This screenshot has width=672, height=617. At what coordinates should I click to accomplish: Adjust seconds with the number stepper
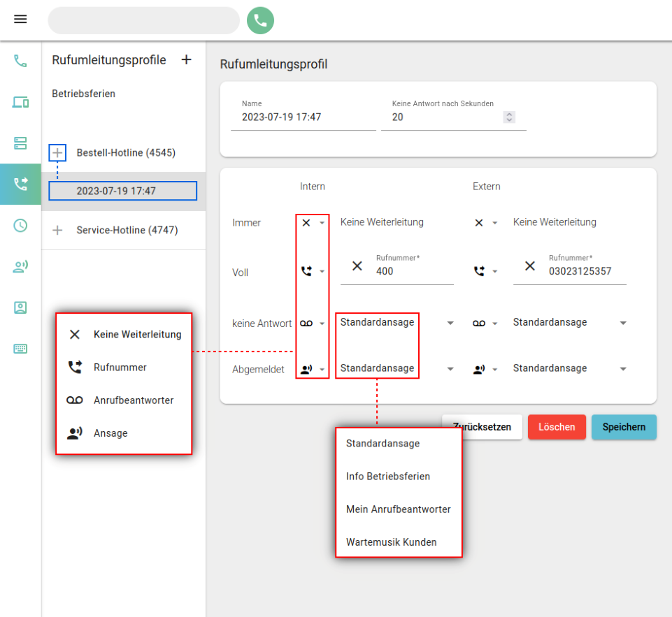(509, 117)
